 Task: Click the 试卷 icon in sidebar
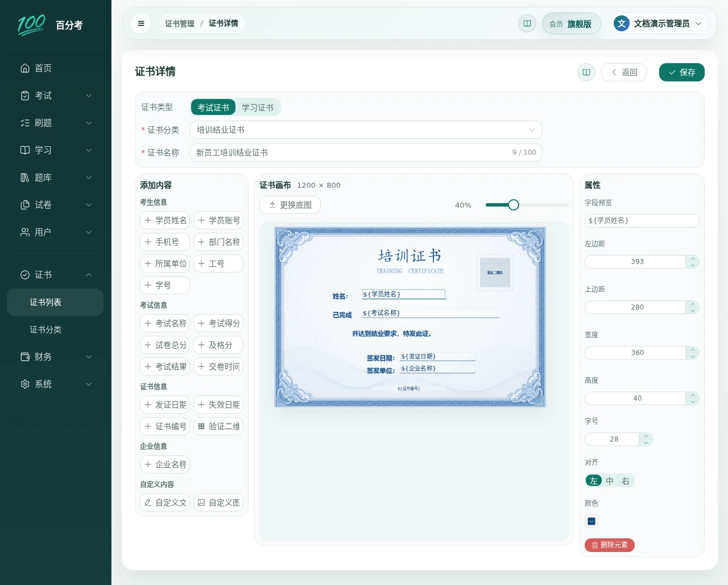coord(25,205)
